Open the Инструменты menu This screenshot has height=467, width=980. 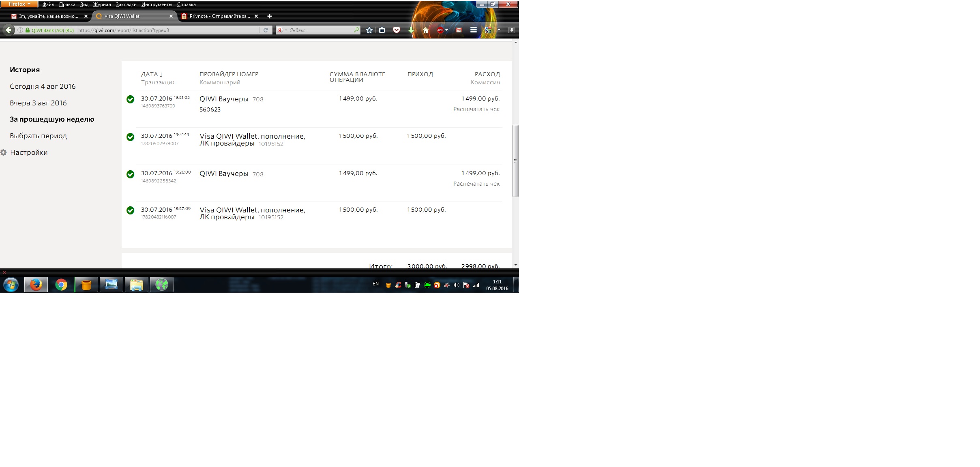click(157, 4)
